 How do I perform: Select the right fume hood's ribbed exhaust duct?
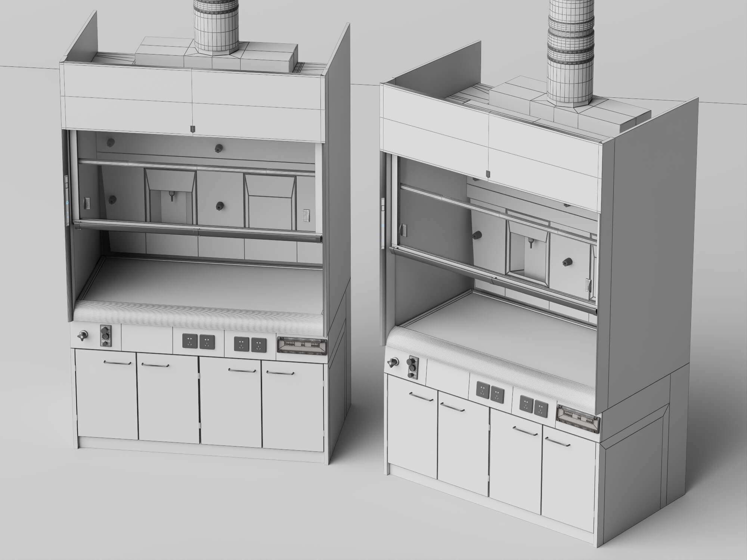click(571, 52)
